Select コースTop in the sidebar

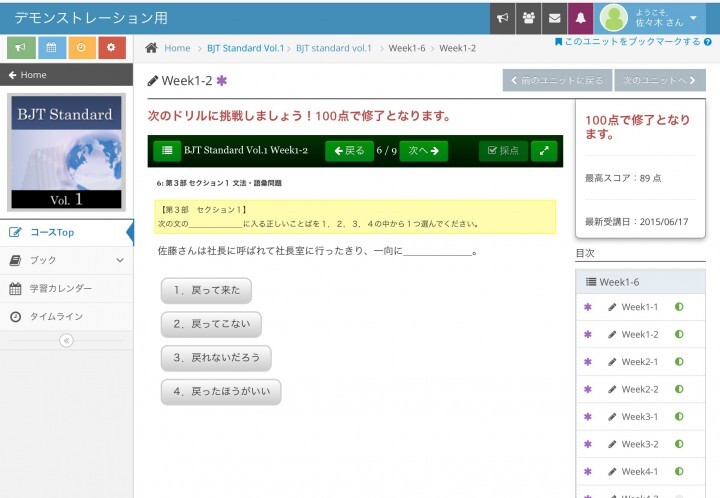[67, 233]
